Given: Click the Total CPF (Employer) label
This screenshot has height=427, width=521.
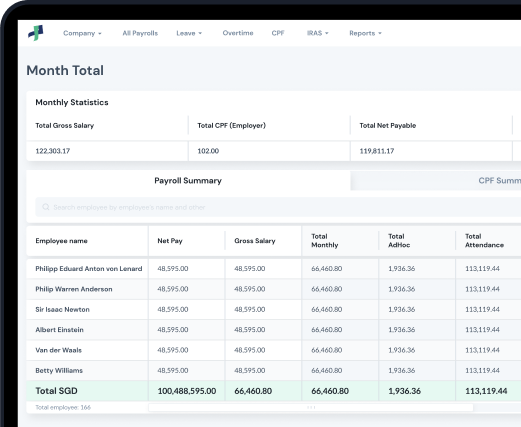Looking at the screenshot, I should pos(231,126).
